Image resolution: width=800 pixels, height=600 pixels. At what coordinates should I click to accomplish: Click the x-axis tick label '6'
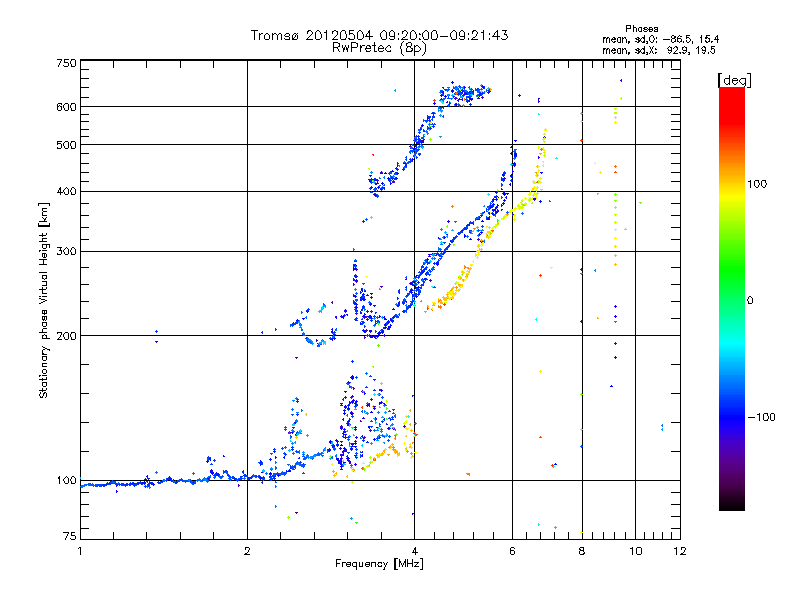(512, 551)
